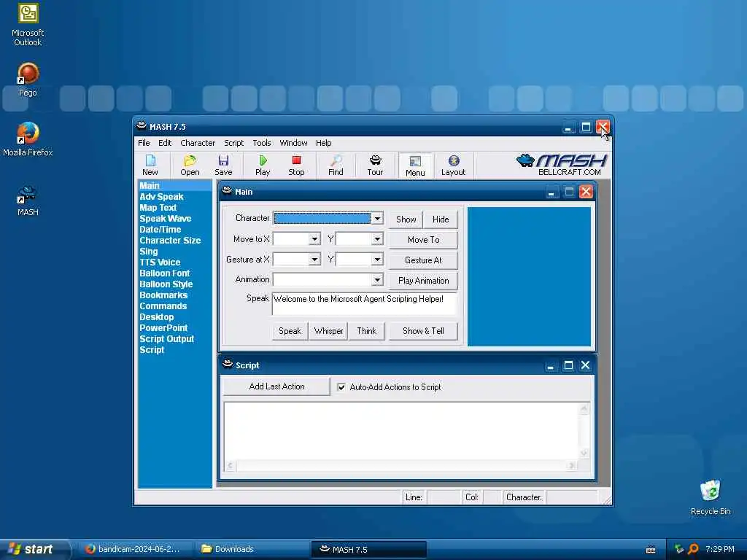Save script using the Save toolbar icon

pos(223,166)
